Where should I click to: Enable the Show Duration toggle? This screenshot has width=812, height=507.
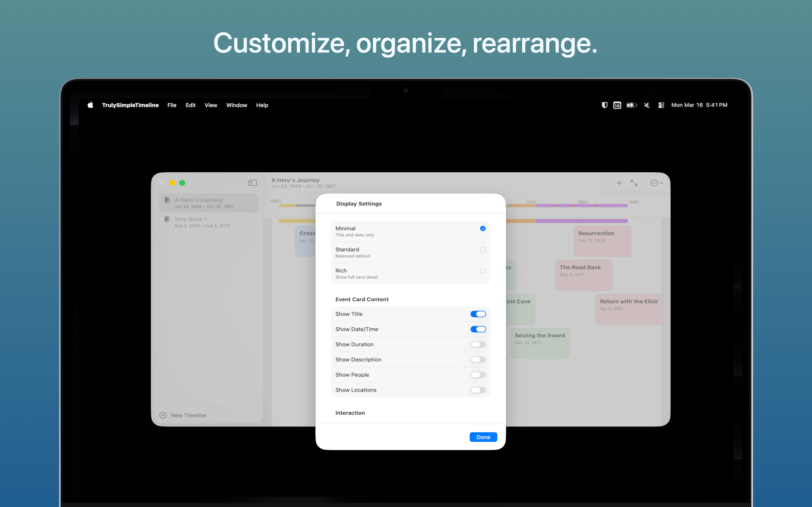point(478,344)
